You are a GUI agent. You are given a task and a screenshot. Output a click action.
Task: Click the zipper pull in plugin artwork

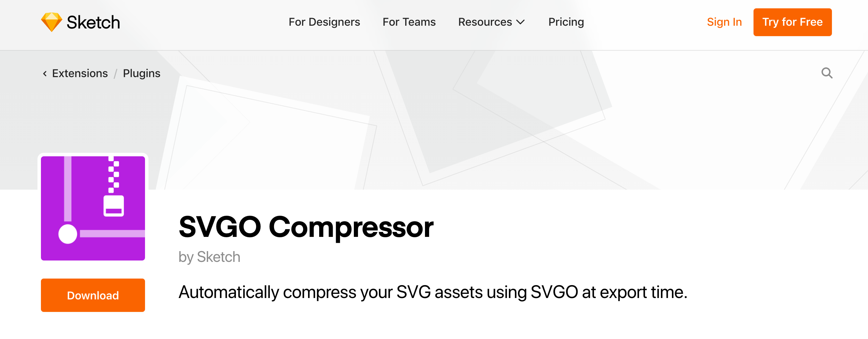(113, 206)
